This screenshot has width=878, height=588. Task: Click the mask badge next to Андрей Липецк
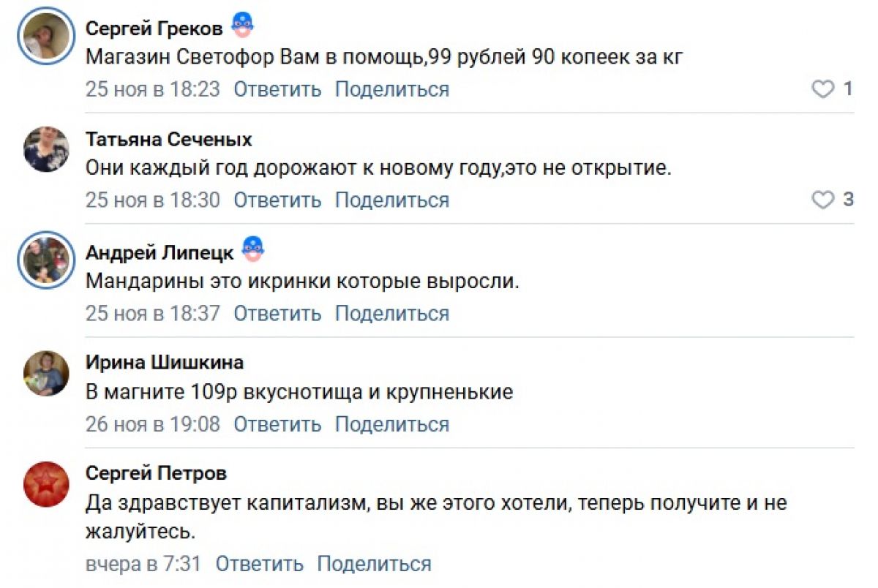point(252,249)
